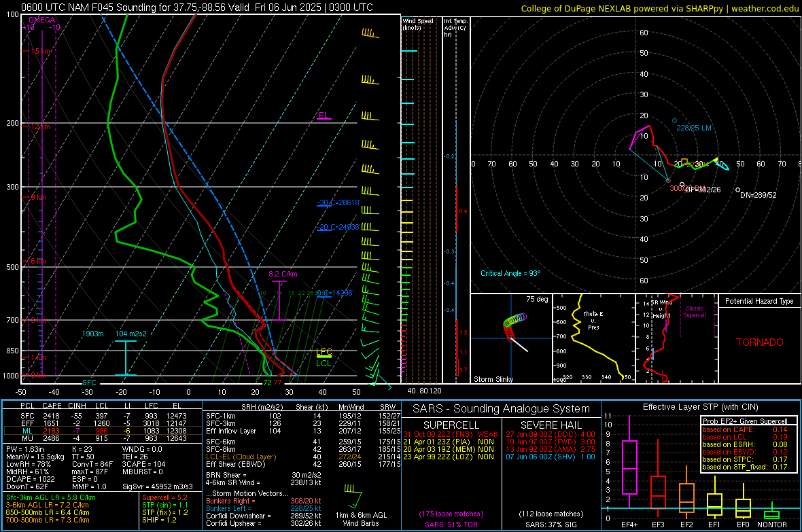This screenshot has width=802, height=532.
Task: Click the 'SigSvr = 45952 m3/s3' value
Action: click(x=158, y=486)
